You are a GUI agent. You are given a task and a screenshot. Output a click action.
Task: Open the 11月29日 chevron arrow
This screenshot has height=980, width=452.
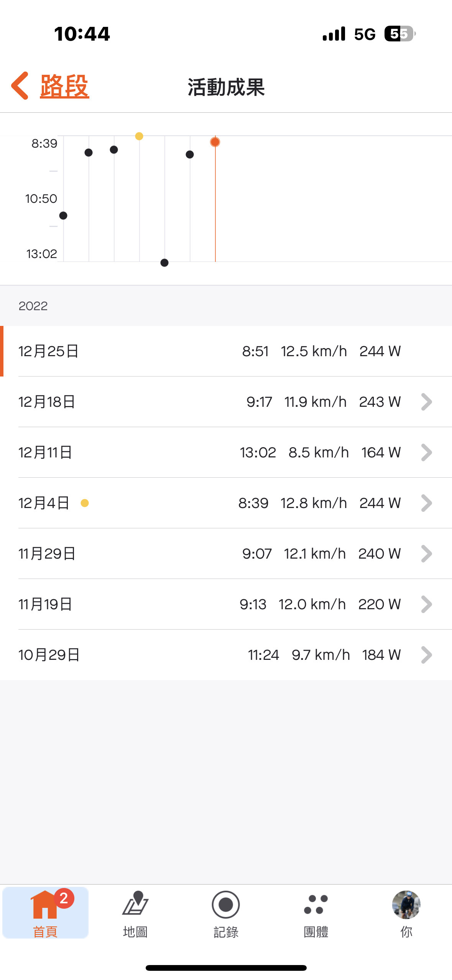[x=426, y=554]
